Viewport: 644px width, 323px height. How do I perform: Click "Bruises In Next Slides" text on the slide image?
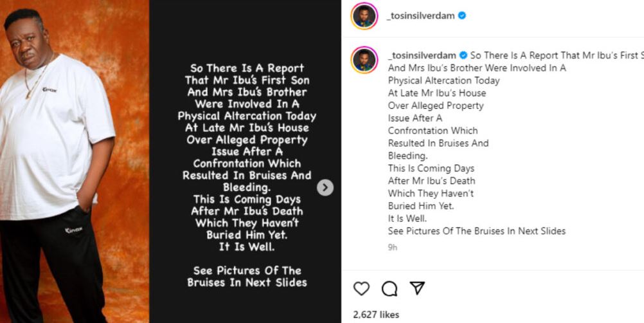tap(247, 282)
